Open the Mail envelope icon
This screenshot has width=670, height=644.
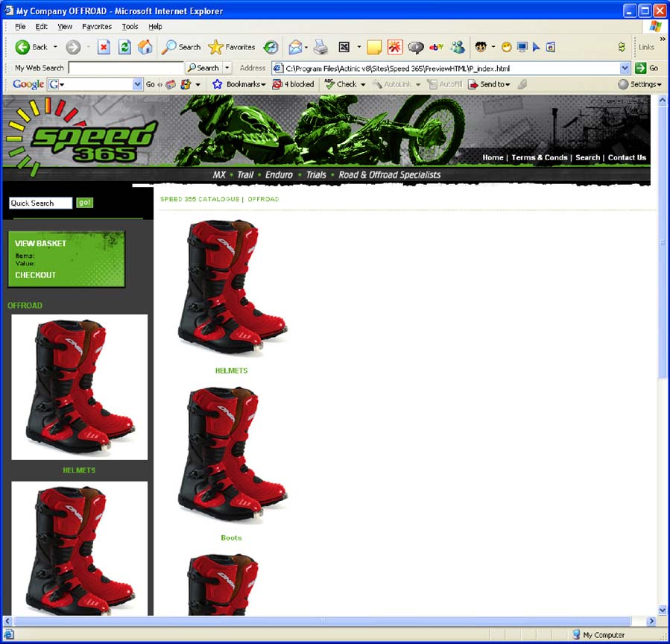tap(296, 47)
